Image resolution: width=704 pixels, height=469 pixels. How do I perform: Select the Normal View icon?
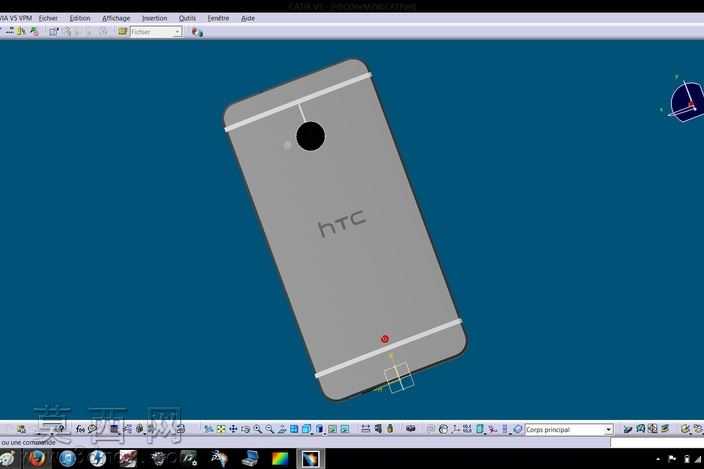[282, 429]
